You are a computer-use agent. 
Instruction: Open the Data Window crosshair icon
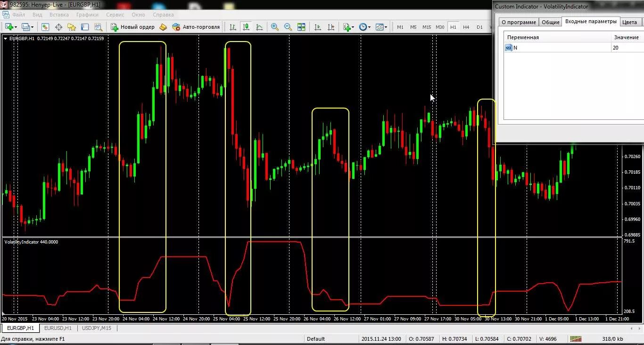pyautogui.click(x=59, y=27)
